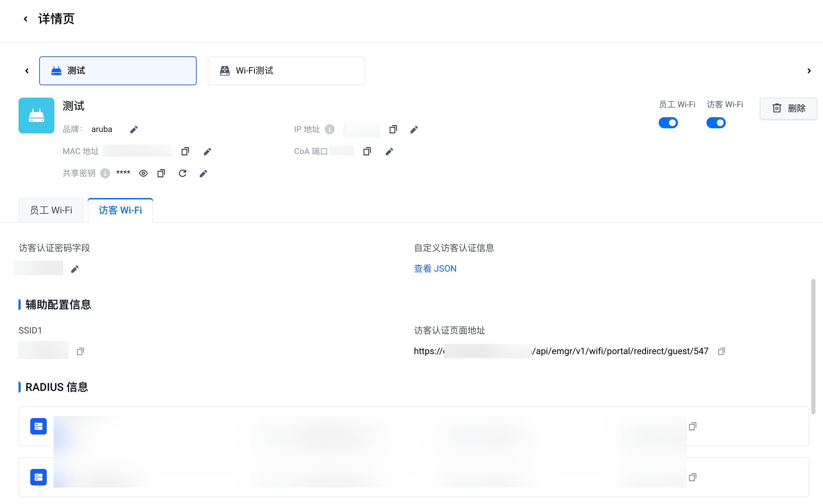Copy the CoA 端口 value

pyautogui.click(x=367, y=152)
